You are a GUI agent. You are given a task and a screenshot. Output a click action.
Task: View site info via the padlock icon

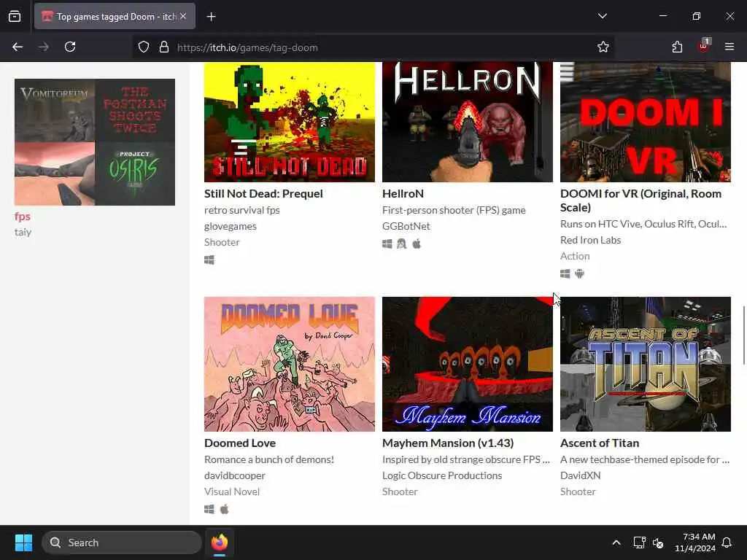(x=164, y=47)
